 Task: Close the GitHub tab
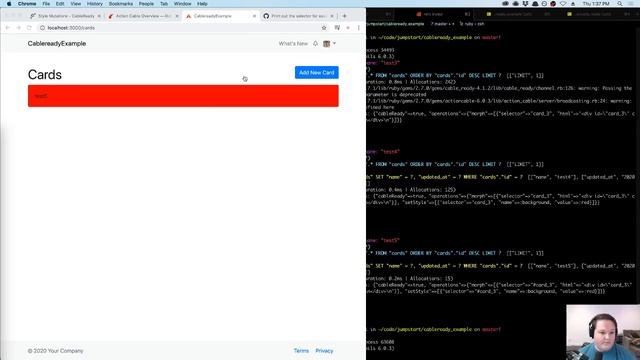[332, 16]
